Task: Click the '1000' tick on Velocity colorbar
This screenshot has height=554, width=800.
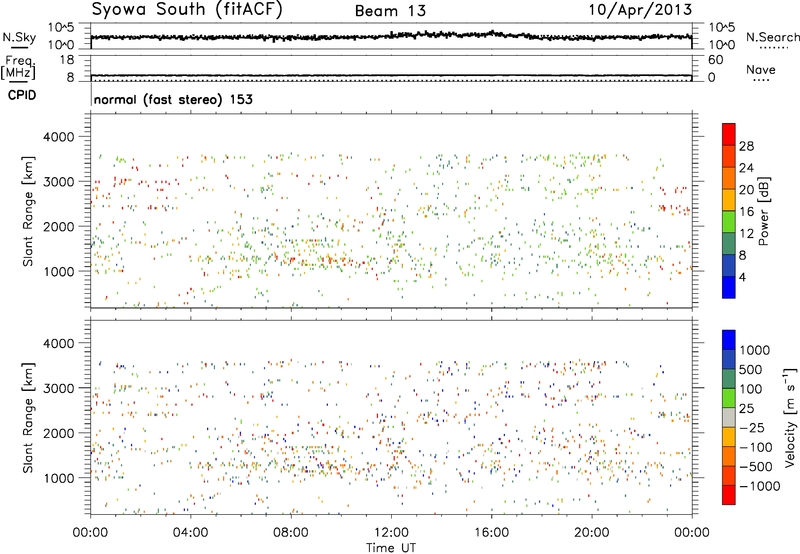Action: [x=754, y=350]
